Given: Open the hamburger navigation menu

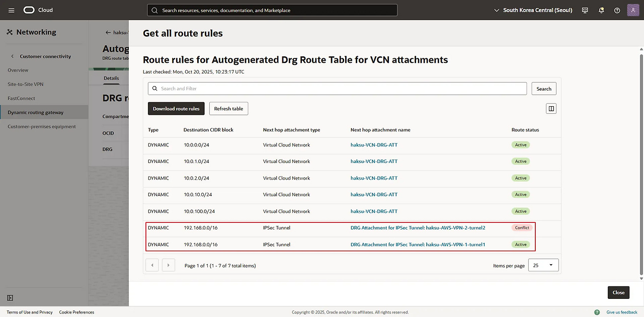Looking at the screenshot, I should pos(12,10).
